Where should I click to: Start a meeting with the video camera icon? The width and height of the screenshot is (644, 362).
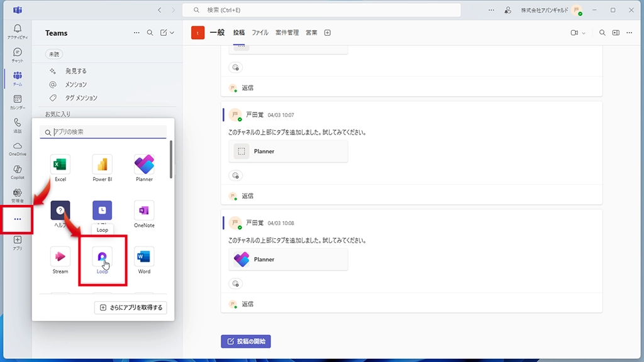tap(574, 33)
